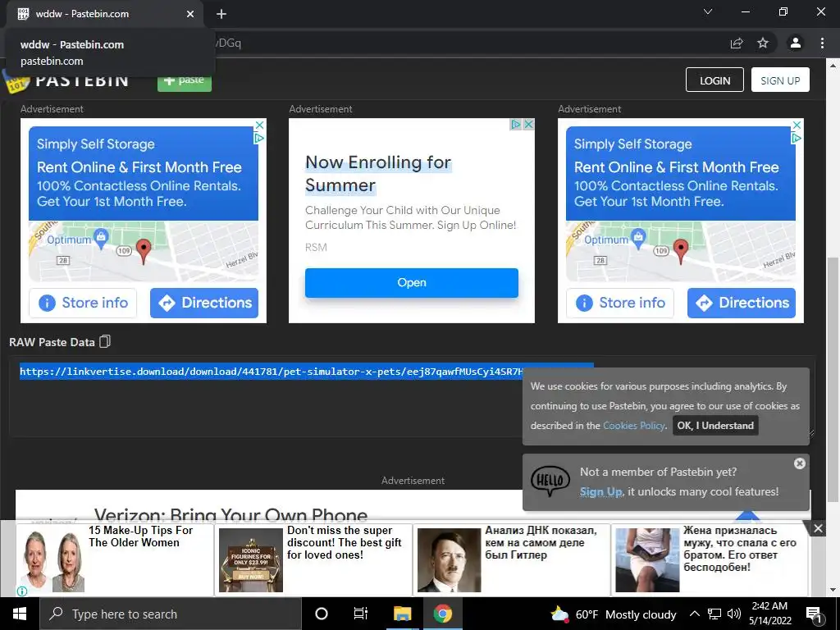The width and height of the screenshot is (840, 630).
Task: Click Directions in right ad
Action: click(742, 303)
